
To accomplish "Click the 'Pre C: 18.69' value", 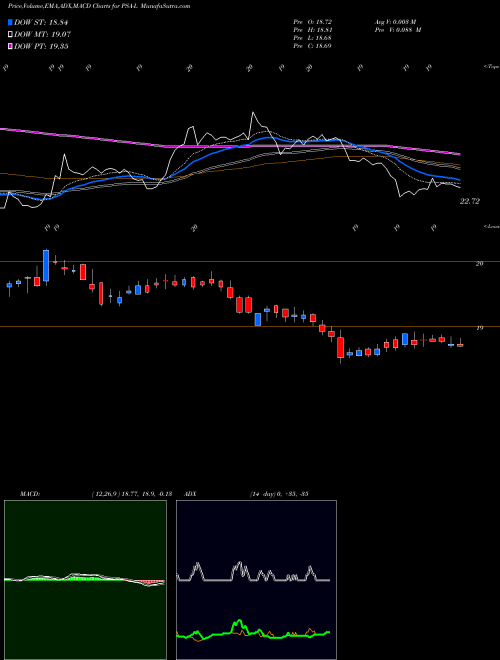I will 313,46.
